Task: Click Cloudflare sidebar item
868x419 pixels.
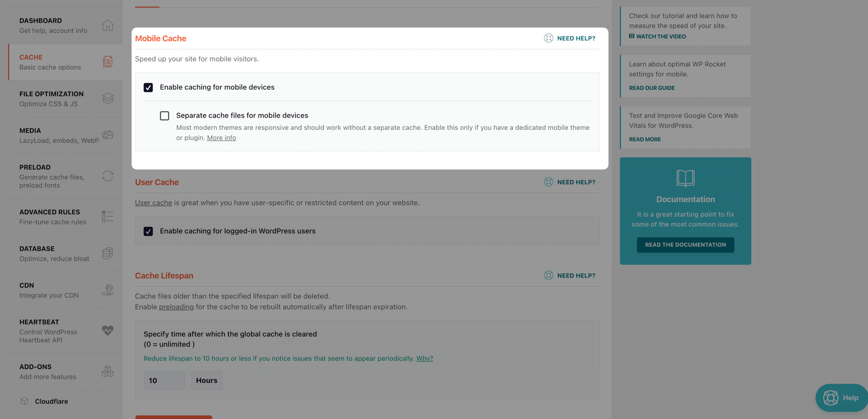Action: (x=52, y=401)
